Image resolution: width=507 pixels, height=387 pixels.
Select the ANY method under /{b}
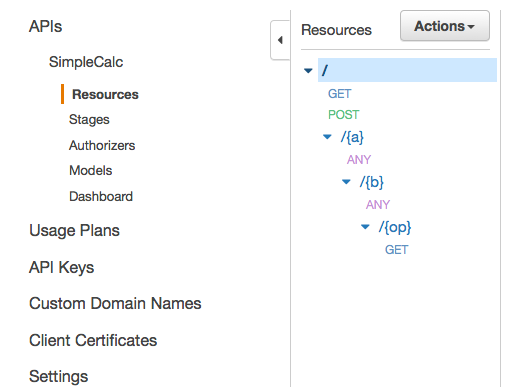point(378,205)
